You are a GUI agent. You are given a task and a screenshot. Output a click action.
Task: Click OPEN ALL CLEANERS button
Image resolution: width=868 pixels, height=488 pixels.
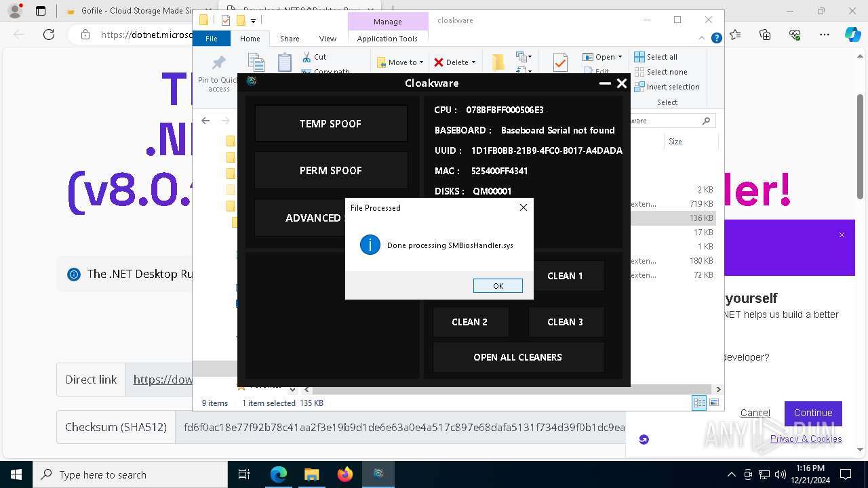click(x=518, y=357)
